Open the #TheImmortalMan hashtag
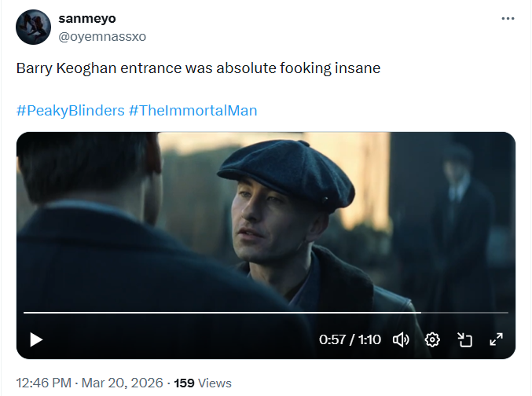This screenshot has width=532, height=396. 193,110
